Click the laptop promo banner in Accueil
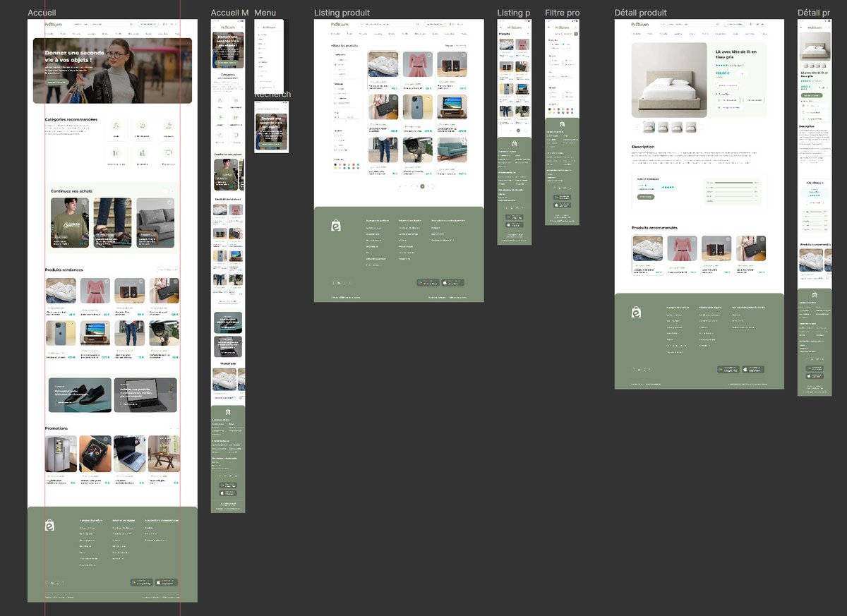Viewport: 847px width, 616px height. [145, 395]
